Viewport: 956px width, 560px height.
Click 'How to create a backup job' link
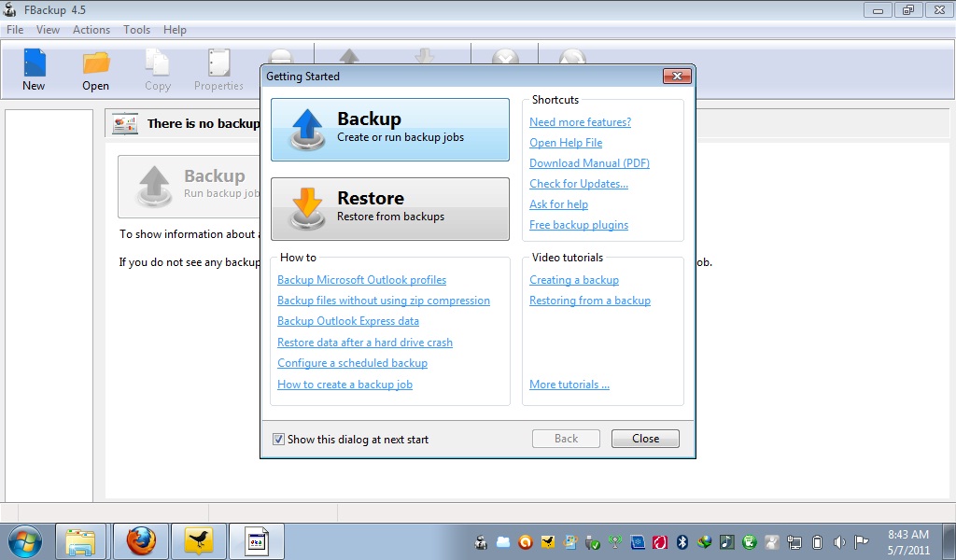tap(345, 385)
